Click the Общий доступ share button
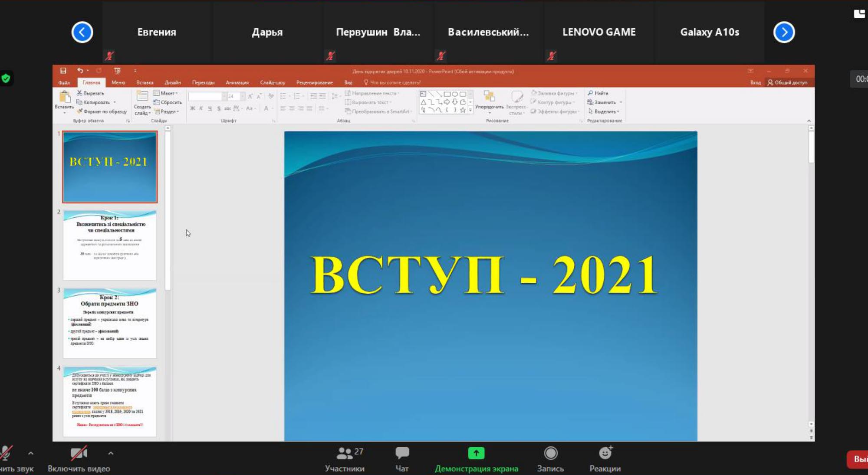The height and width of the screenshot is (475, 868). pyautogui.click(x=787, y=82)
